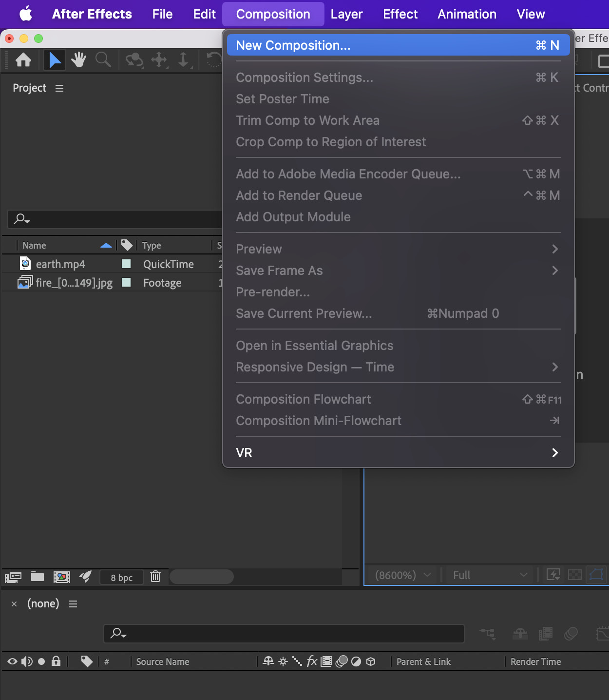Screen dimensions: 609x700
Task: Click the Home icon in the toolbar
Action: pyautogui.click(x=23, y=60)
